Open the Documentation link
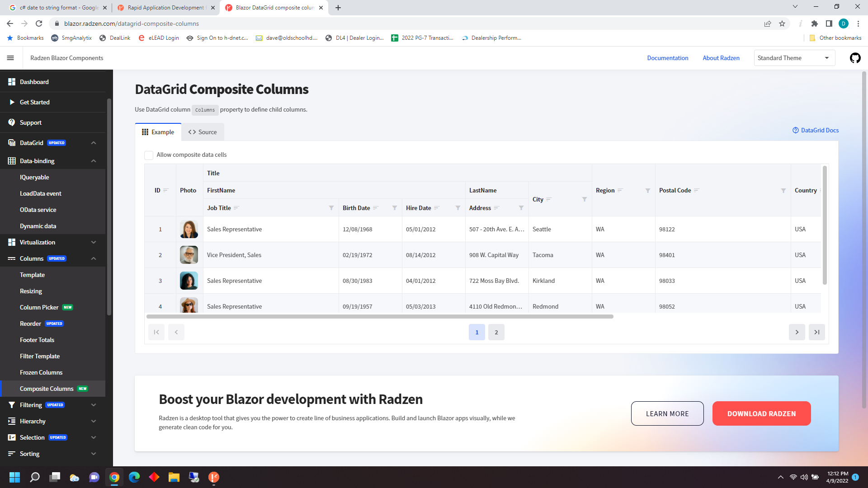The height and width of the screenshot is (488, 868). 667,58
